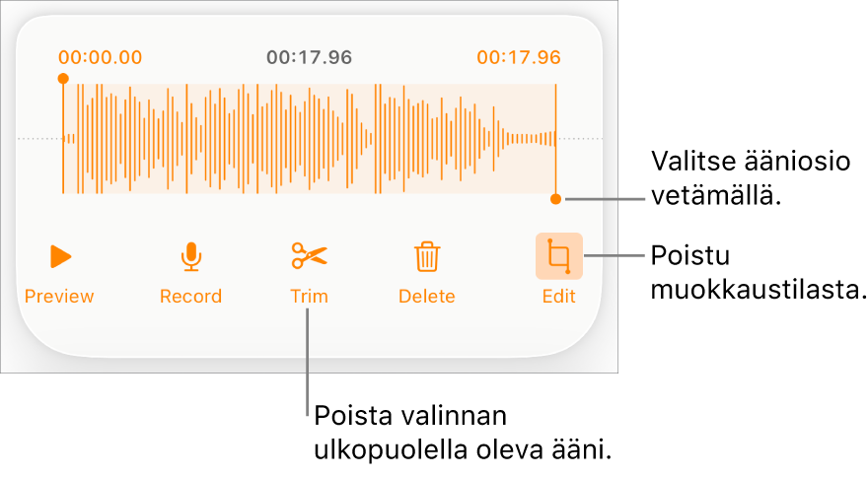
Task: Click the middle of the audio waveform
Action: (310, 139)
